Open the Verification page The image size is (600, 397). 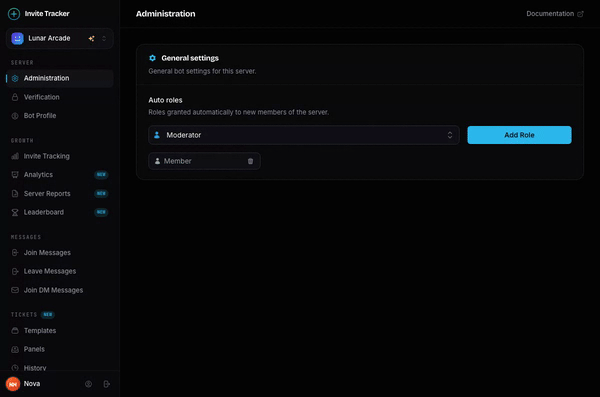(x=60, y=97)
